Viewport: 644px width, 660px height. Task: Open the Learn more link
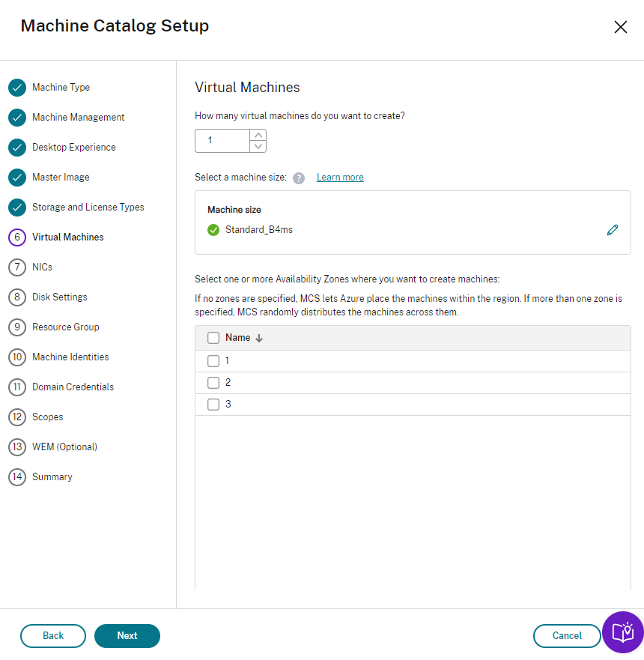pyautogui.click(x=340, y=178)
